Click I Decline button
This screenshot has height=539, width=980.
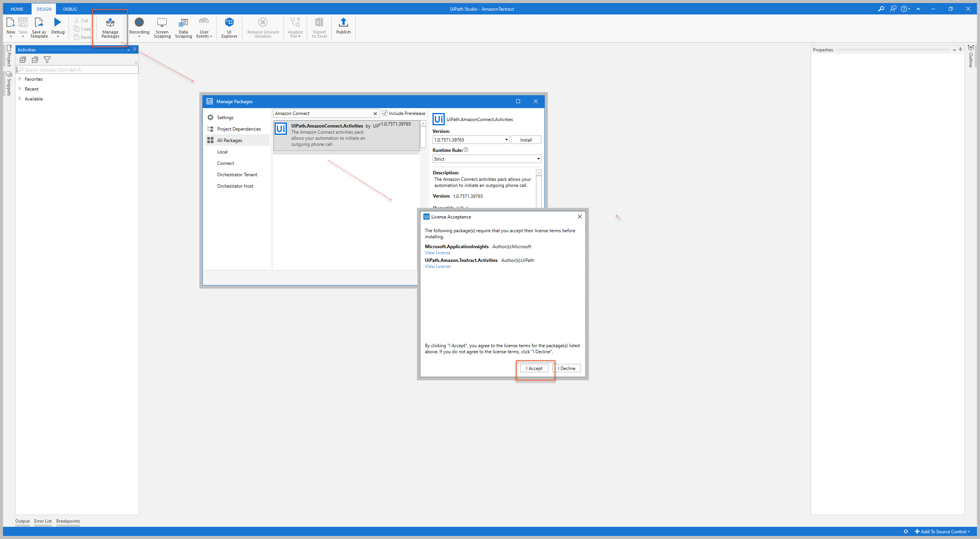[x=566, y=368]
